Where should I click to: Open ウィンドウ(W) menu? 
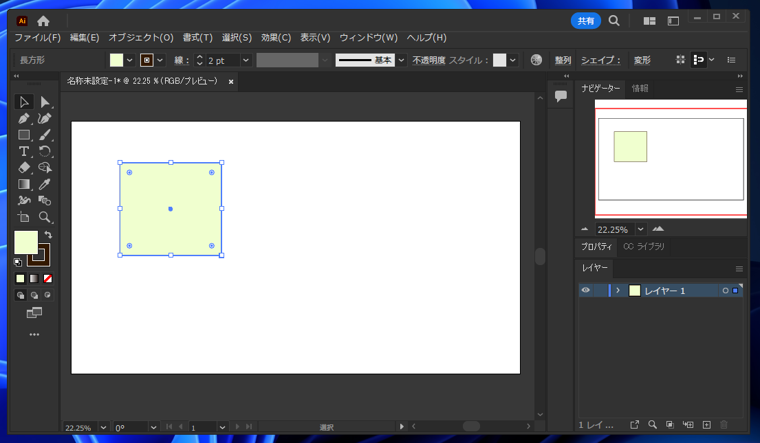[368, 38]
